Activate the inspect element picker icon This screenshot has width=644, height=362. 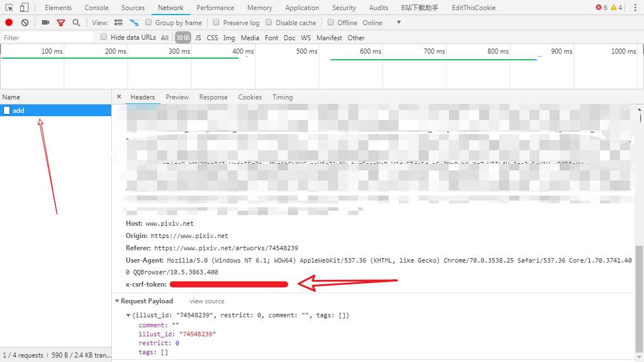9,7
